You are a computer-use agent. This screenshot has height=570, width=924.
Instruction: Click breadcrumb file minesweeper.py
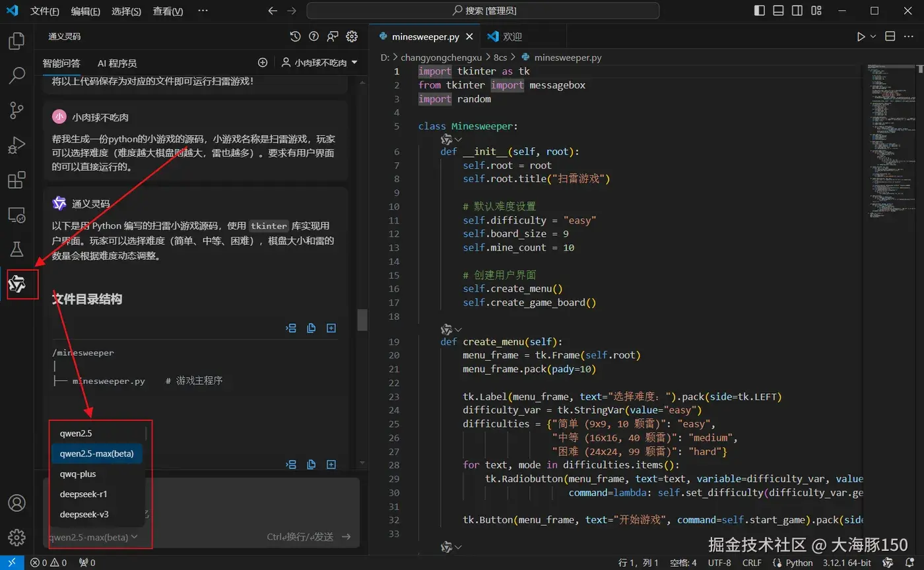[x=568, y=57]
